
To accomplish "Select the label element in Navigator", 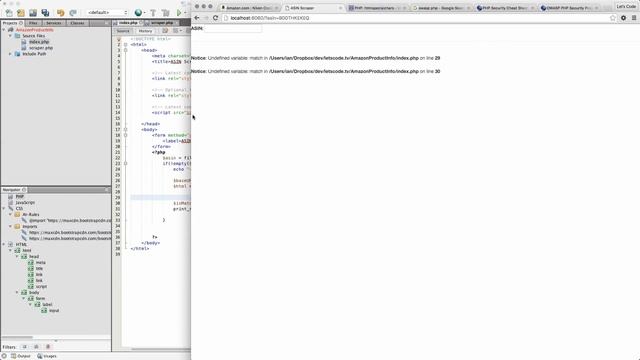I will pyautogui.click(x=47, y=304).
